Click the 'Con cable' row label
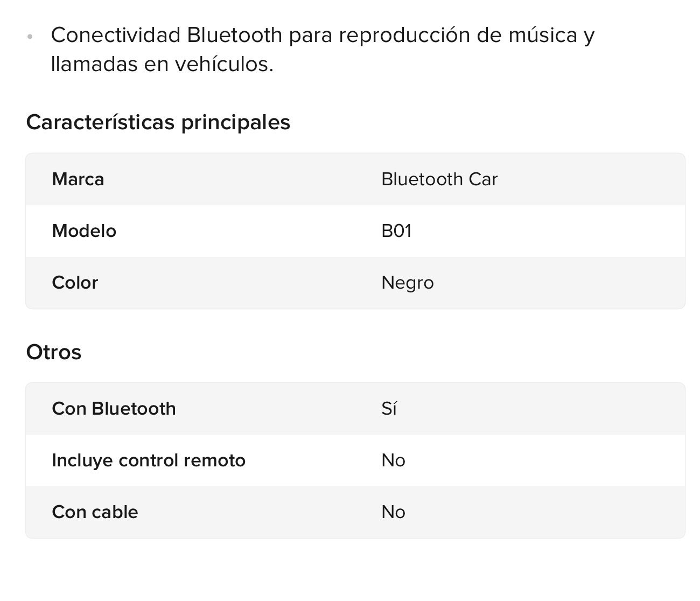Image resolution: width=700 pixels, height=601 pixels. 95,512
